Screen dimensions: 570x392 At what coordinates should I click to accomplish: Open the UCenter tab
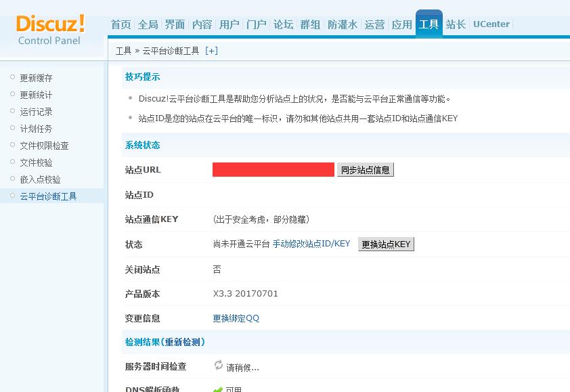pyautogui.click(x=491, y=24)
